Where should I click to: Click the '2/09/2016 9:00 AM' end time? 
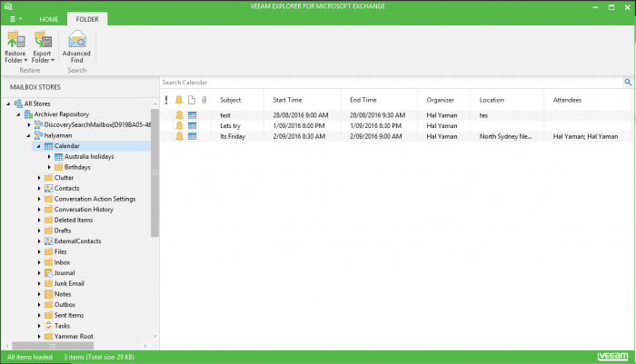click(375, 136)
